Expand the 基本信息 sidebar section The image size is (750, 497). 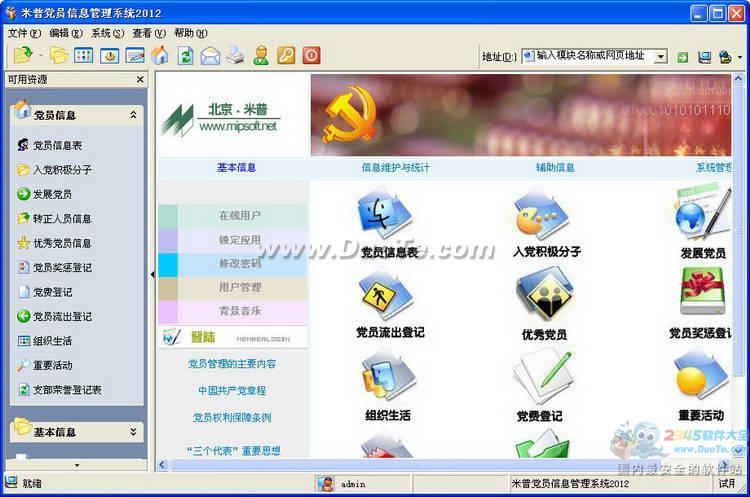coord(133,432)
